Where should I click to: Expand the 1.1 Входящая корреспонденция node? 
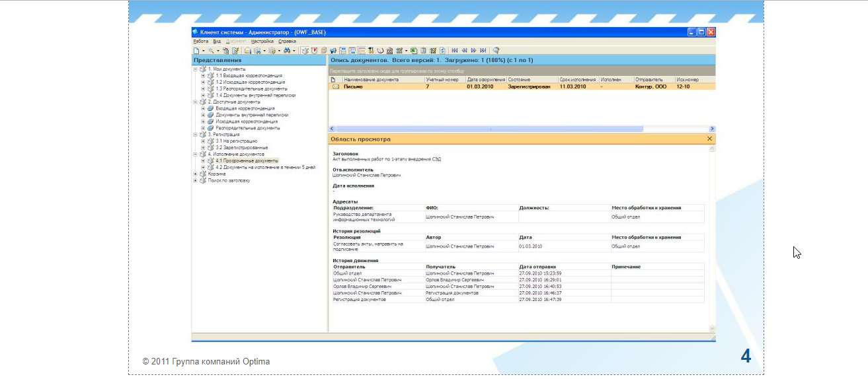click(203, 76)
